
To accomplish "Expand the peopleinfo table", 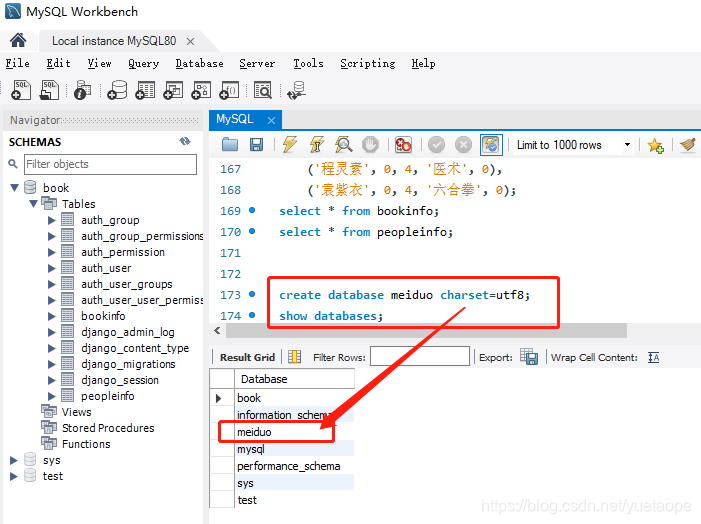I will click(x=52, y=396).
